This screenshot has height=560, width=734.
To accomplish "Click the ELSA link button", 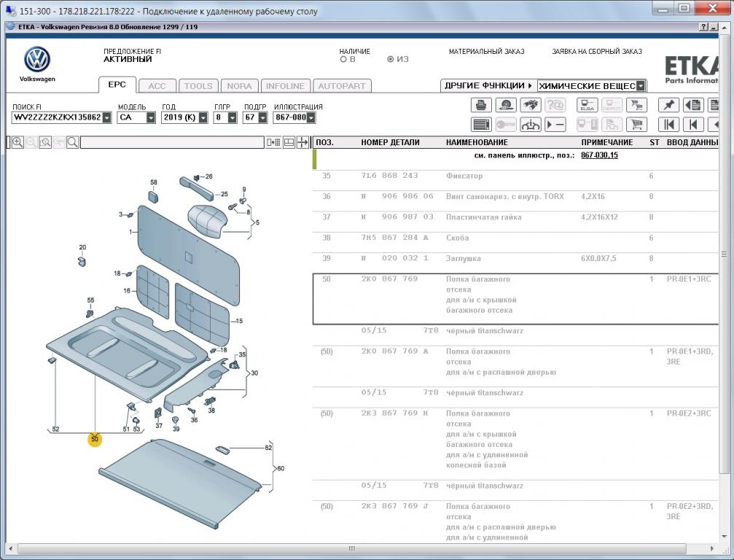I will point(587,105).
